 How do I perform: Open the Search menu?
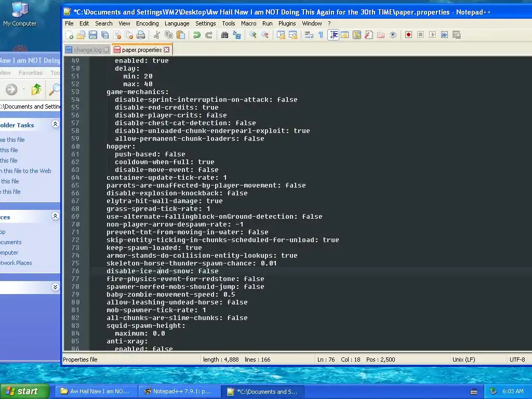[x=103, y=23]
